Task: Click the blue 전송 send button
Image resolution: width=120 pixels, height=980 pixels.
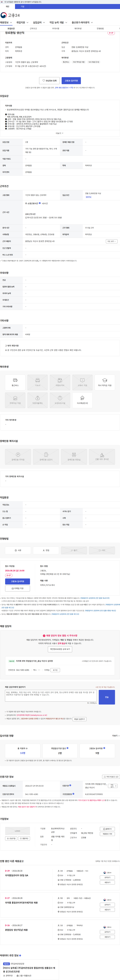Action: click(107, 697)
